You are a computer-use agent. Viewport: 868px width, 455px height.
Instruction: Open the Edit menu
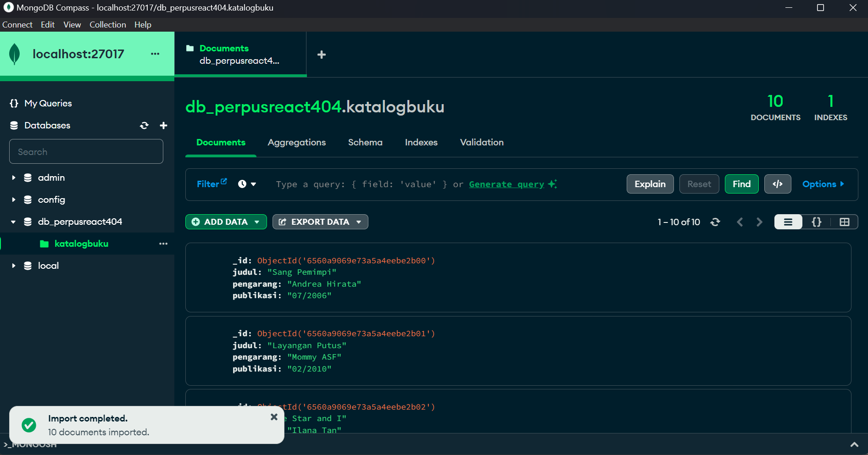(48, 25)
